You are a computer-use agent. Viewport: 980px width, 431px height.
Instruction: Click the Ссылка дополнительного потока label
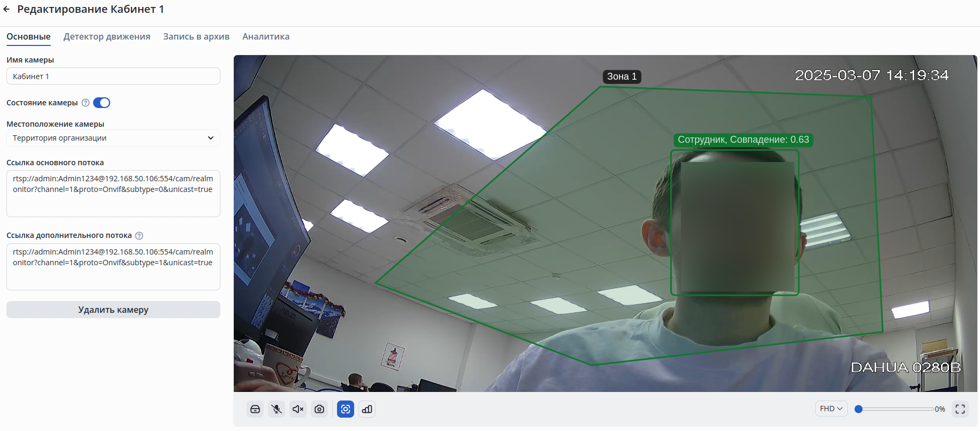pos(69,235)
